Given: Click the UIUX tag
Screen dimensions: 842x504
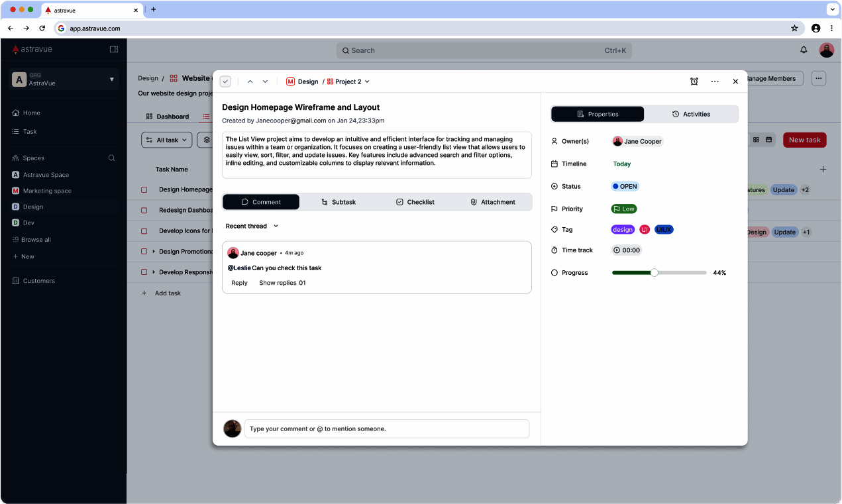Looking at the screenshot, I should point(664,229).
